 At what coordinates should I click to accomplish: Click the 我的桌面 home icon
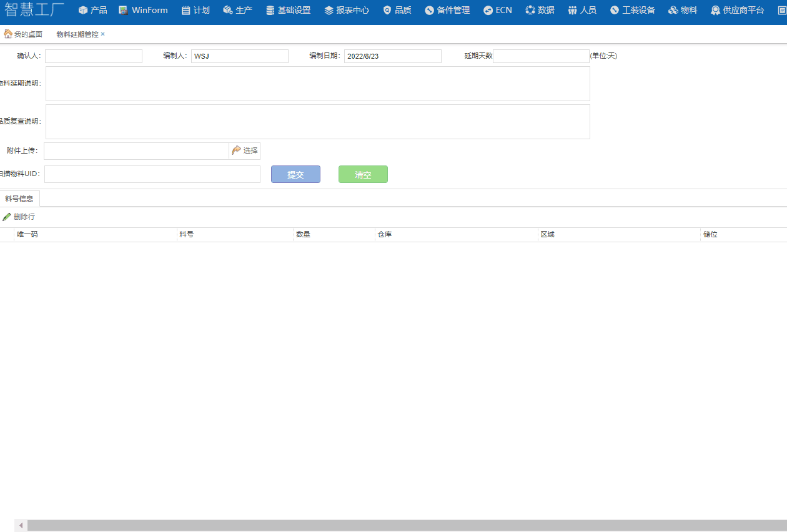7,34
